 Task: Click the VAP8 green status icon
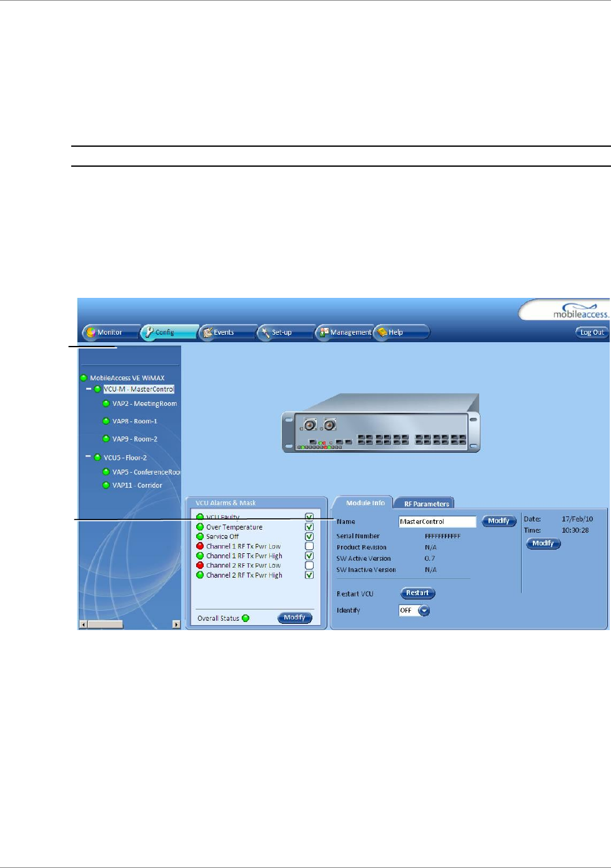(106, 421)
